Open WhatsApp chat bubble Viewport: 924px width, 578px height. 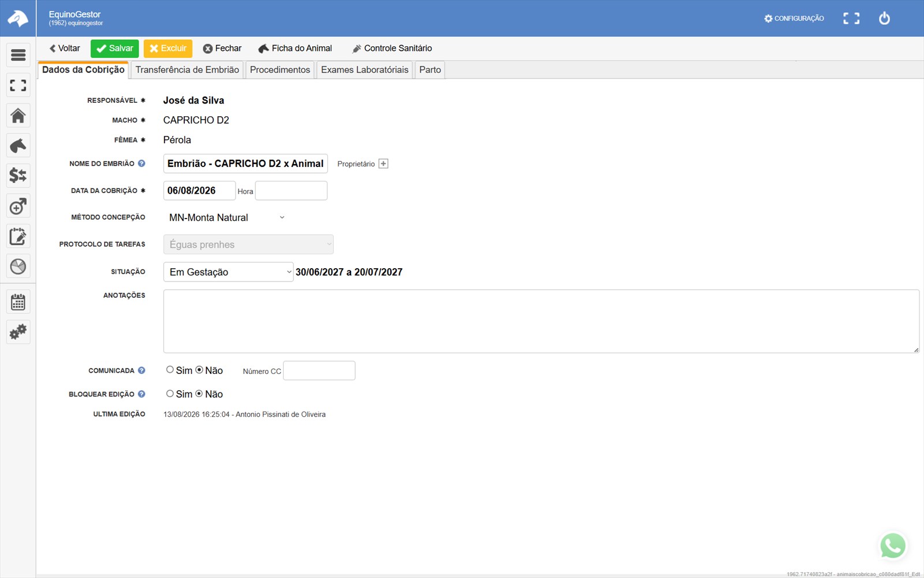point(893,546)
